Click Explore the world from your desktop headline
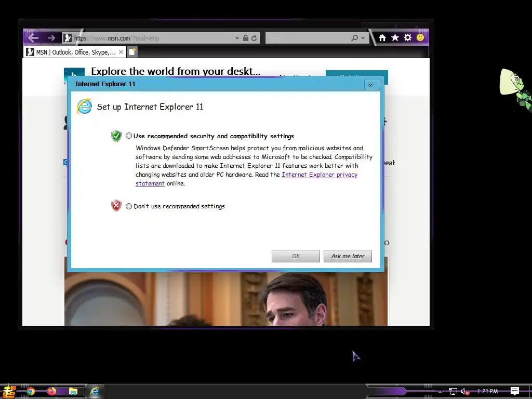 pos(176,71)
